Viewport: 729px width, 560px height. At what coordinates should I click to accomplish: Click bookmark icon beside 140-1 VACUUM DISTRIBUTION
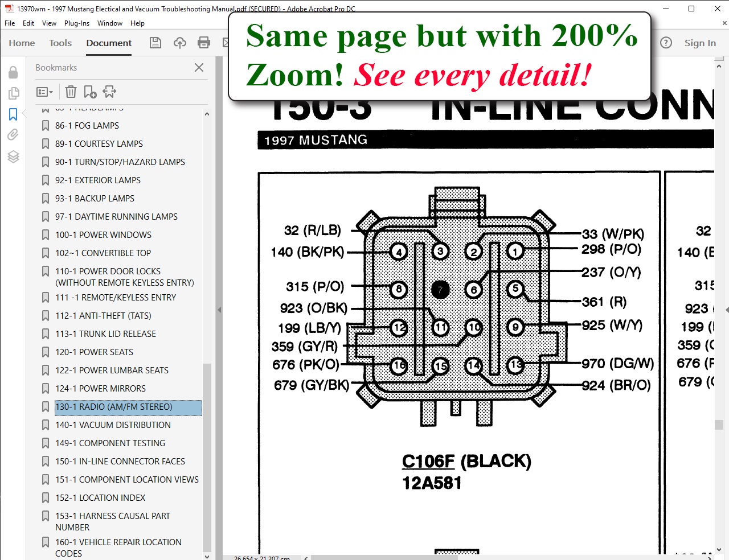46,425
